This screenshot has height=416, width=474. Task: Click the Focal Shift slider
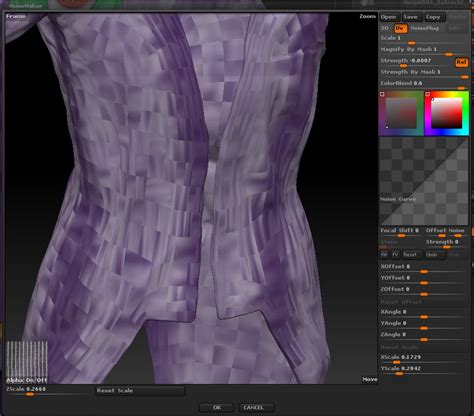point(401,232)
